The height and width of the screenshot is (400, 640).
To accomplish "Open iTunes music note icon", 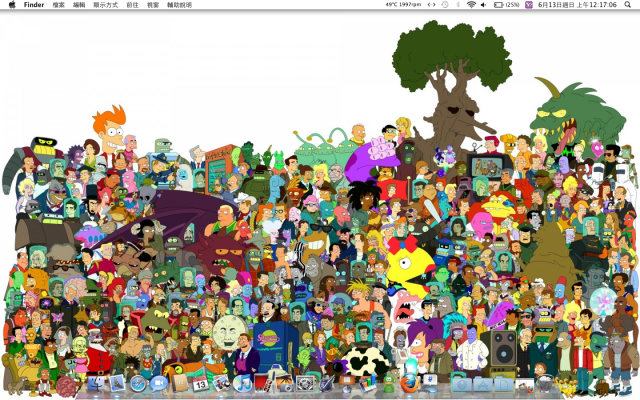I will [x=242, y=384].
